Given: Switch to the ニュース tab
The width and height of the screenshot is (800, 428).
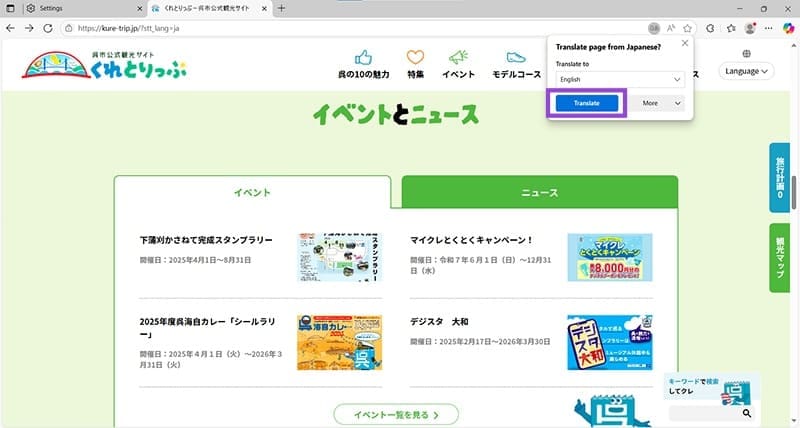Looking at the screenshot, I should (x=539, y=192).
